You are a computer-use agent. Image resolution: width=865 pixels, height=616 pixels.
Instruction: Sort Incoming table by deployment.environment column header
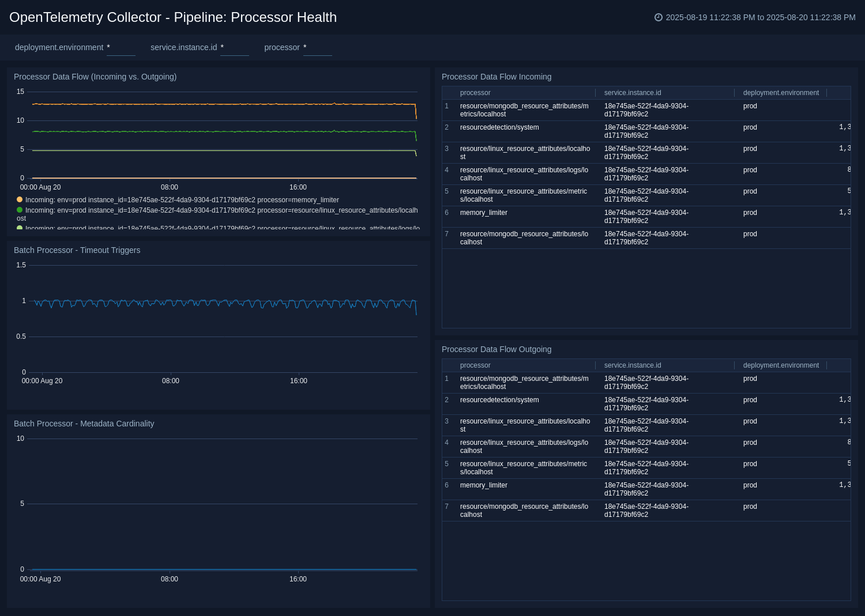coord(781,93)
